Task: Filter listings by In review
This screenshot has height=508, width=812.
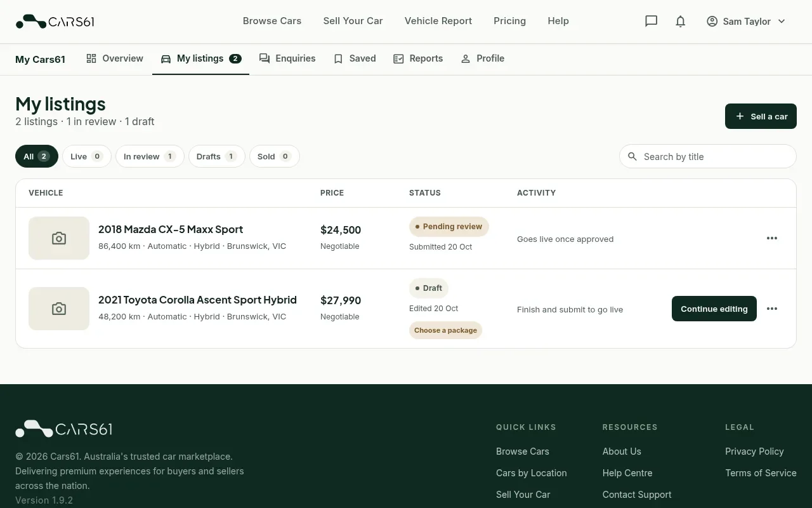Action: 150,156
